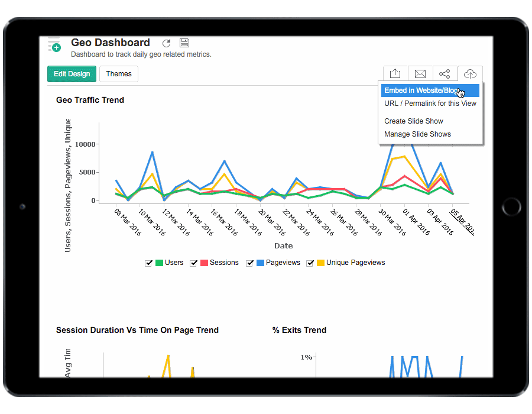Click the Edit Design button

click(x=72, y=74)
